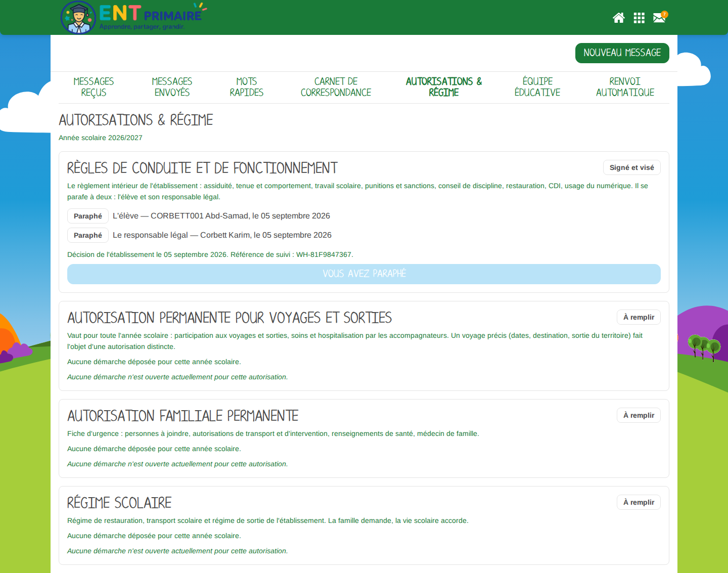Click the ENT Primaire logo
728x573 pixels.
133,17
